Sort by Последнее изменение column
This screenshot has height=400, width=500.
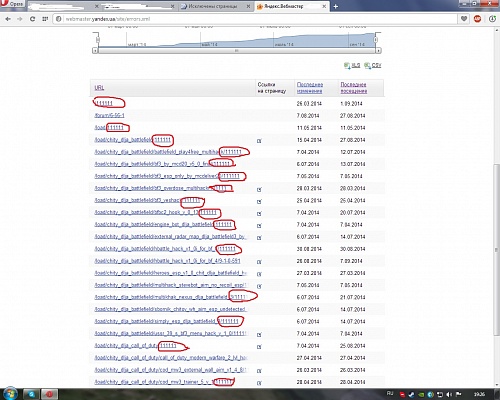[x=310, y=88]
